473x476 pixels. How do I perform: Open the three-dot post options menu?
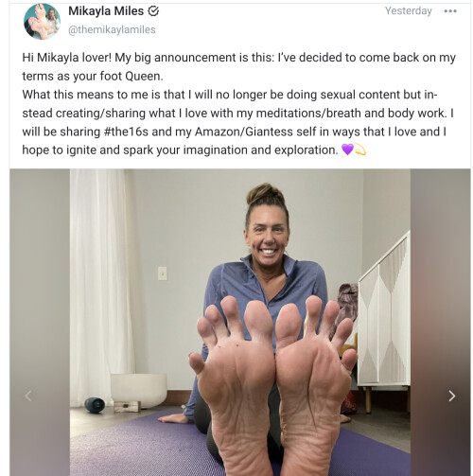(450, 11)
